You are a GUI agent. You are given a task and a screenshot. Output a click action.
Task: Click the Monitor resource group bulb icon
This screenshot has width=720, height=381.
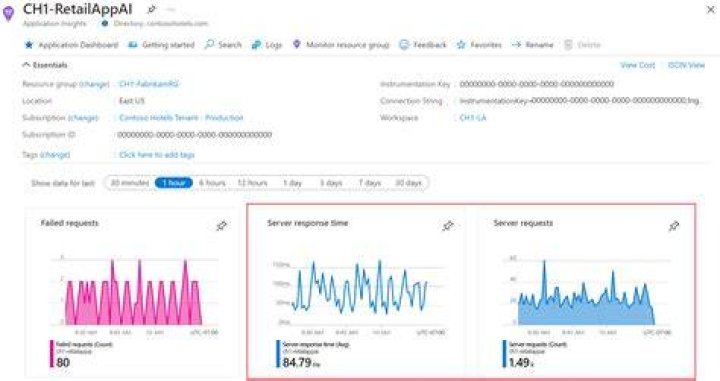click(x=297, y=45)
